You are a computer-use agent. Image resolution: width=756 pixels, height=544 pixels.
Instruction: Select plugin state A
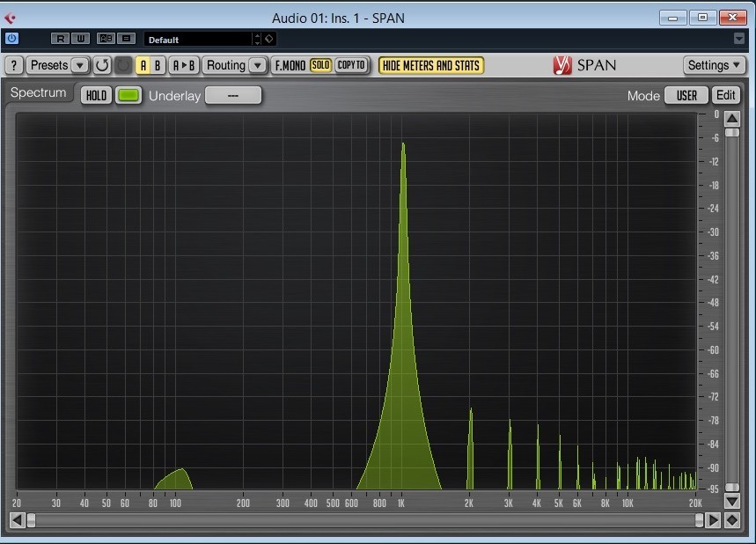pyautogui.click(x=143, y=65)
